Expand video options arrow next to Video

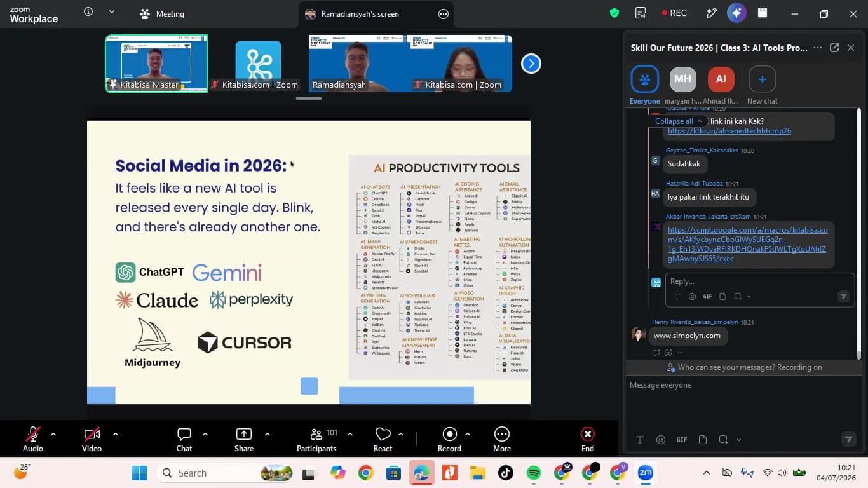(x=116, y=434)
